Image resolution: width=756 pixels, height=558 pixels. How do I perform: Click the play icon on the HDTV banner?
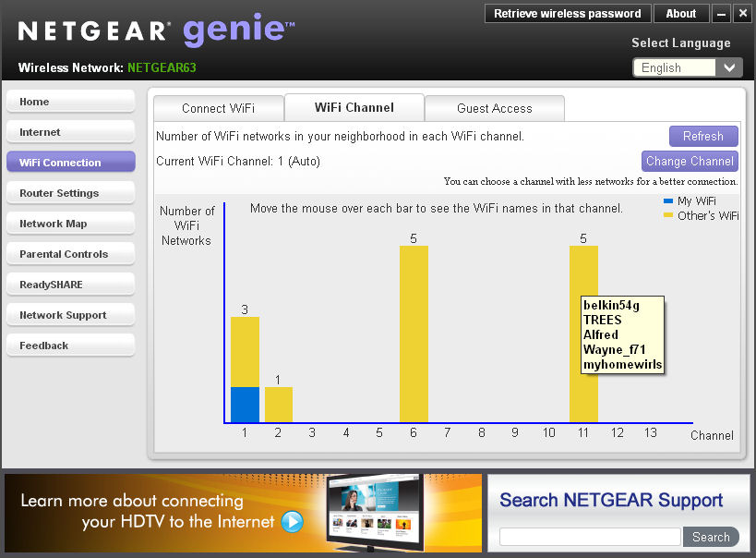293,521
